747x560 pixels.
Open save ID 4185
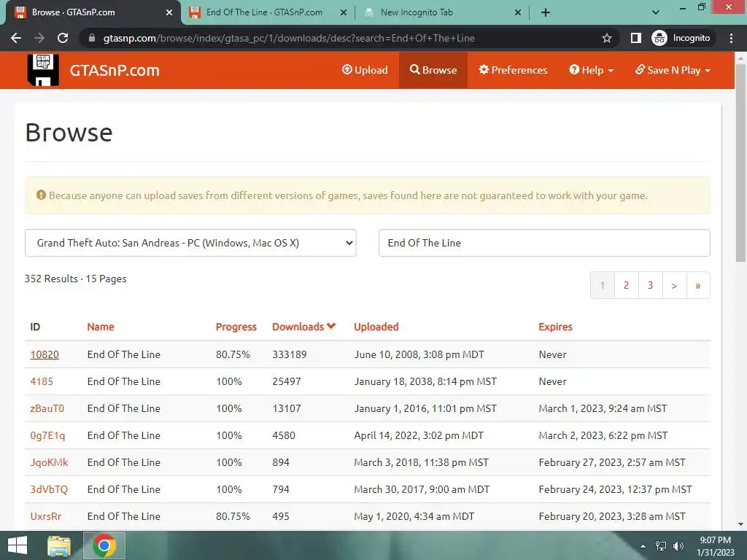pyautogui.click(x=42, y=381)
